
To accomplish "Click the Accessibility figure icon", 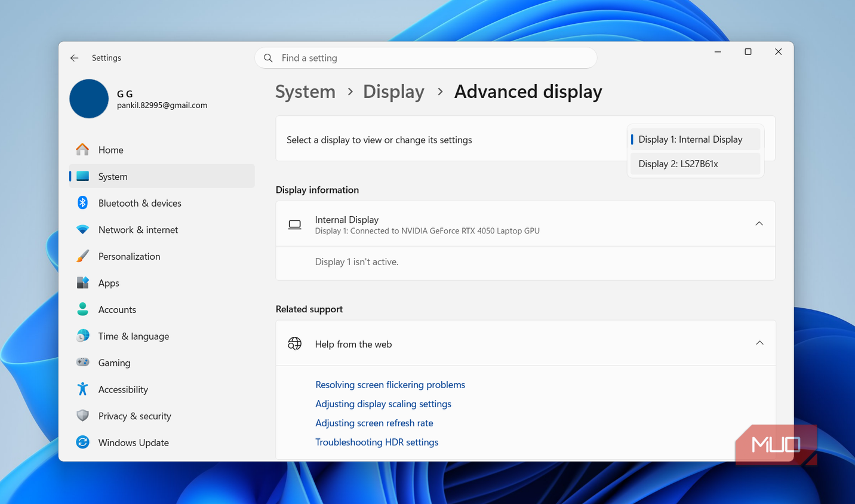I will coord(82,389).
